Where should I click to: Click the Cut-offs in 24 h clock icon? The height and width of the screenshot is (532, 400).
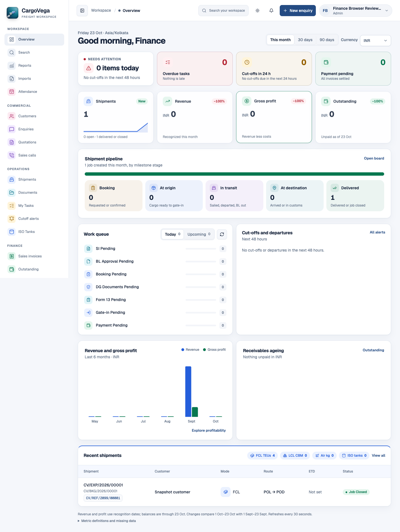(247, 62)
